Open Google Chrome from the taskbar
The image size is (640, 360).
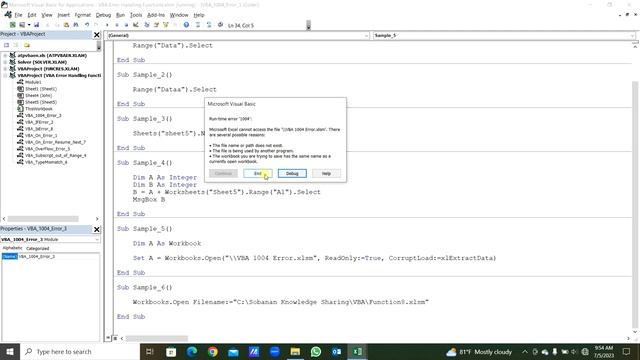pos(213,351)
